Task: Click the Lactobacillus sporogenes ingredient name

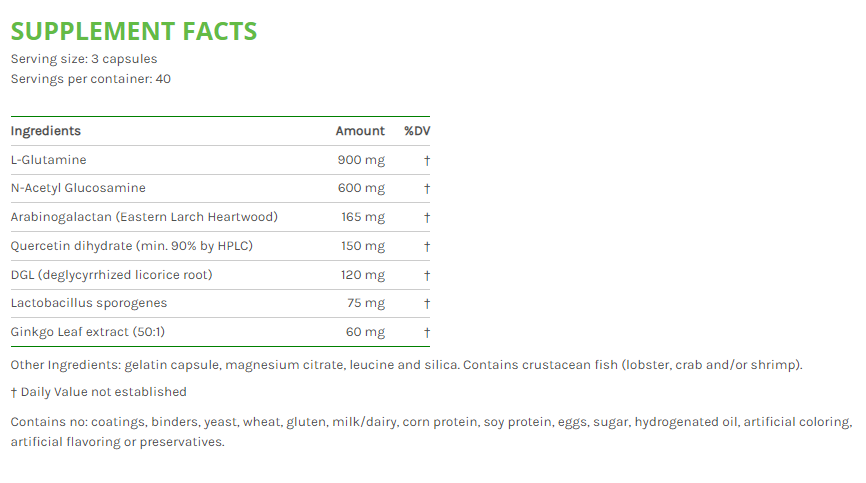Action: coord(89,303)
